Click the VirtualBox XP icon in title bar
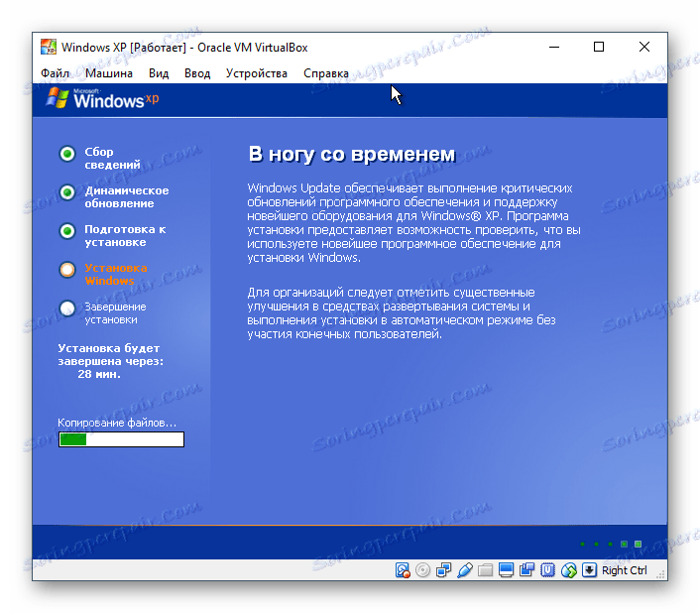The image size is (700, 613). [x=49, y=47]
